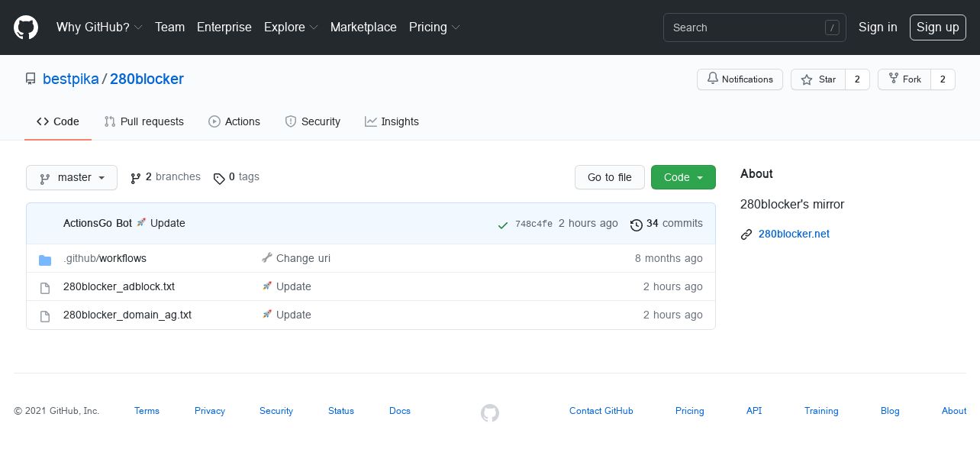Expand the Pricing dropdown in header
The image size is (980, 459).
[434, 27]
